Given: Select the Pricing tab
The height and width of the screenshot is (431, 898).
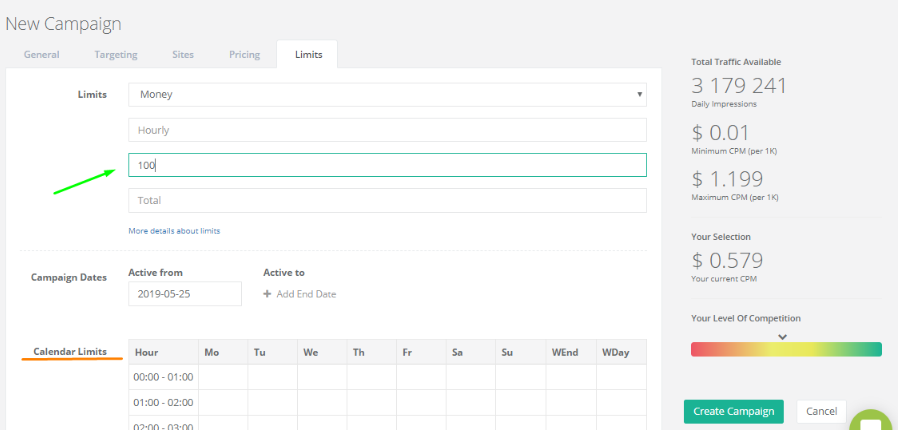Looking at the screenshot, I should [x=245, y=55].
